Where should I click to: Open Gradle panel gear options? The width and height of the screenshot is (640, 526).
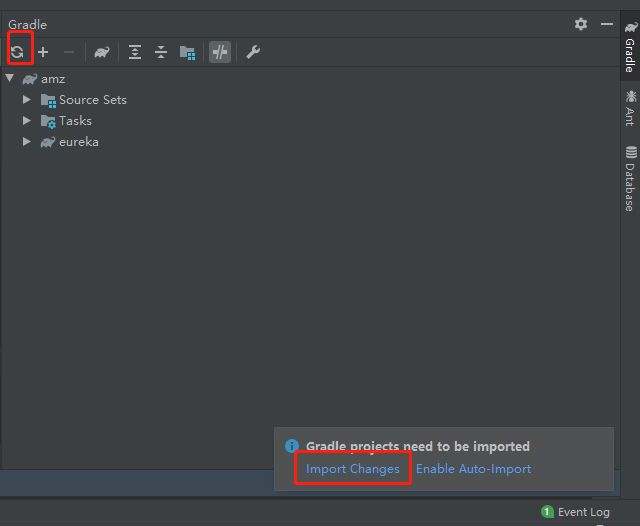coord(581,24)
